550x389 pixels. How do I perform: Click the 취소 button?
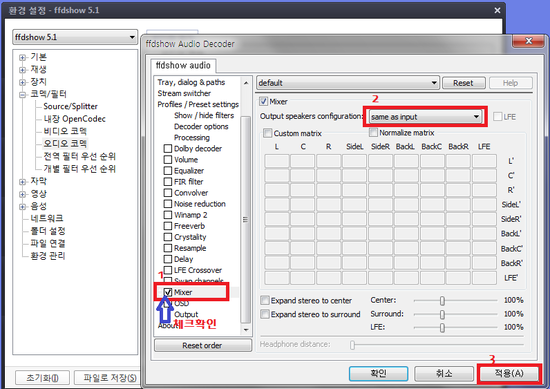pos(444,373)
